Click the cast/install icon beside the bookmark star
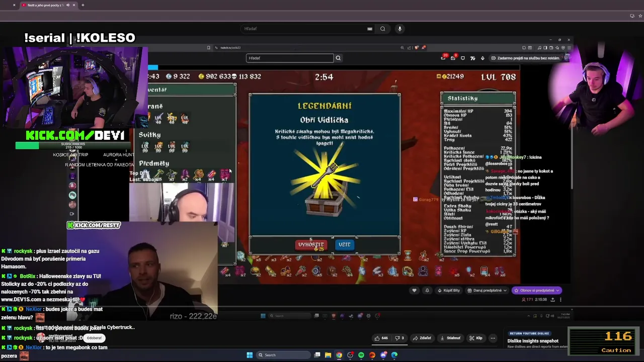The image size is (644, 362). (632, 16)
